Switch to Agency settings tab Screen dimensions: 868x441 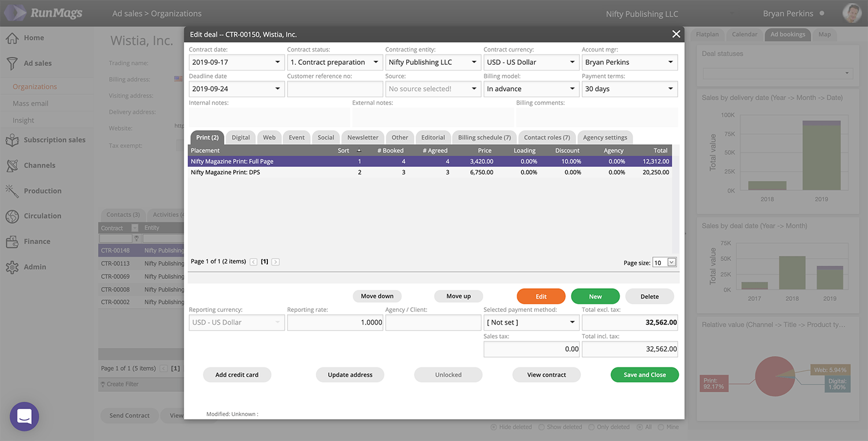click(x=605, y=138)
